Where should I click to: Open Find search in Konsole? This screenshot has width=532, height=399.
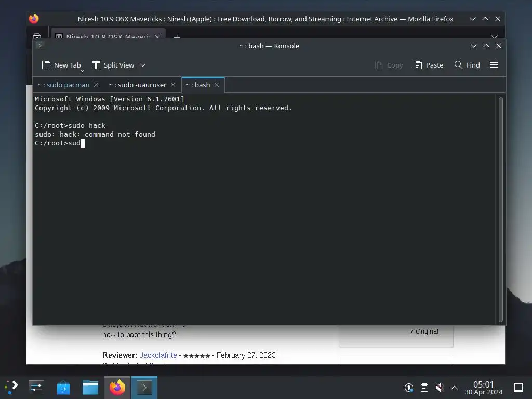point(467,65)
